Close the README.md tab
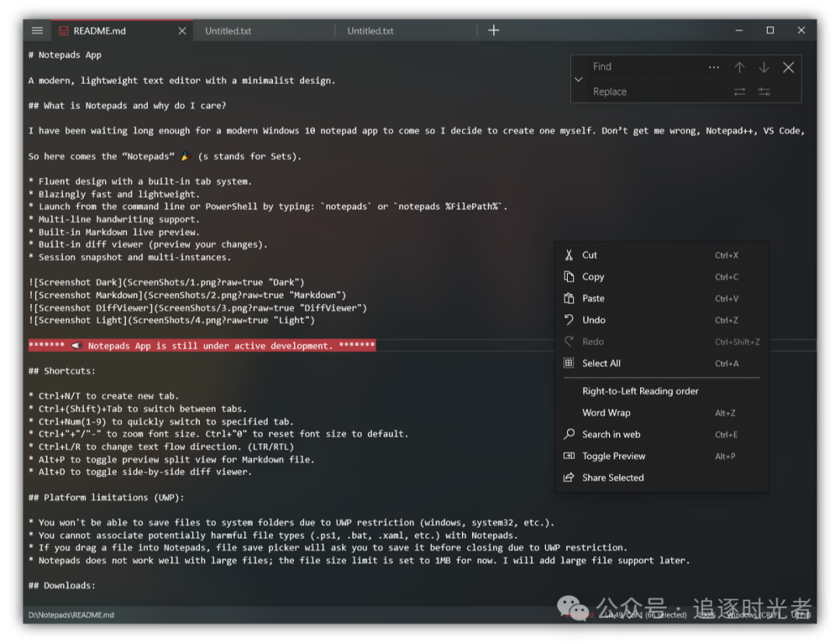The width and height of the screenshot is (840, 643). pos(182,31)
